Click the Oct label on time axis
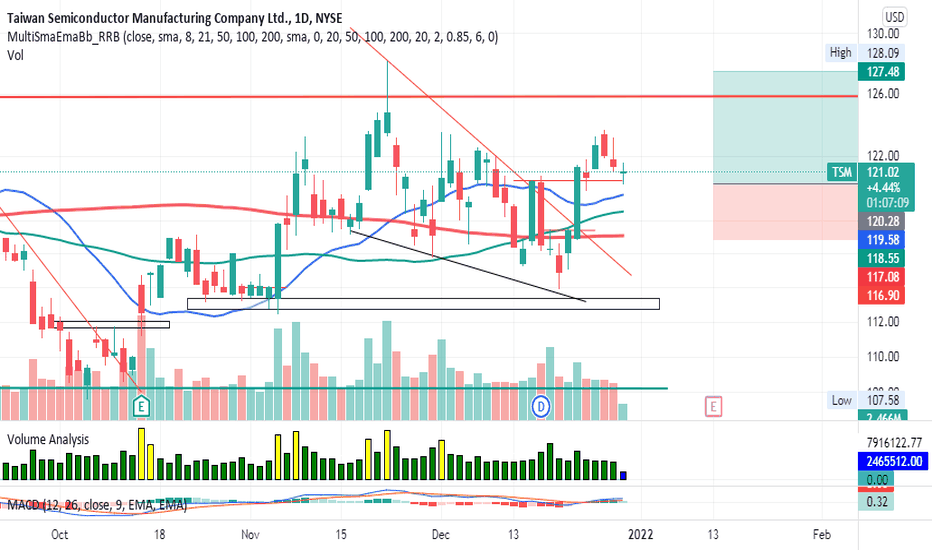 (x=59, y=535)
